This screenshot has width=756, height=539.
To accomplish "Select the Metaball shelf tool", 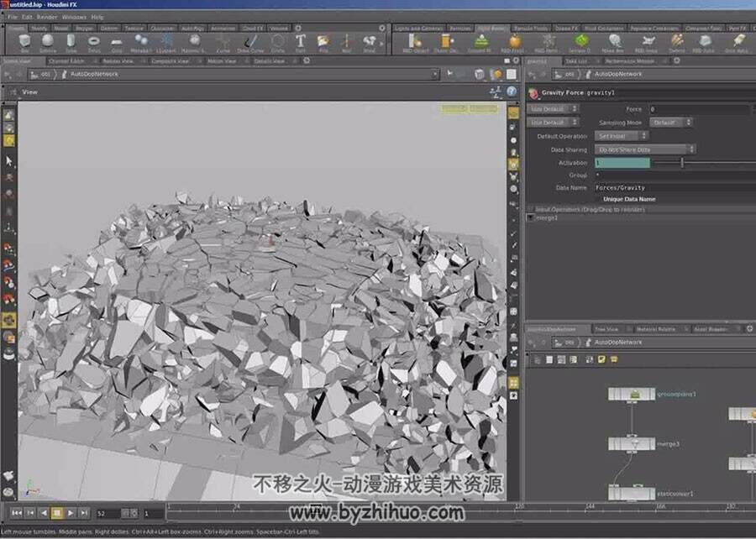I will point(141,43).
